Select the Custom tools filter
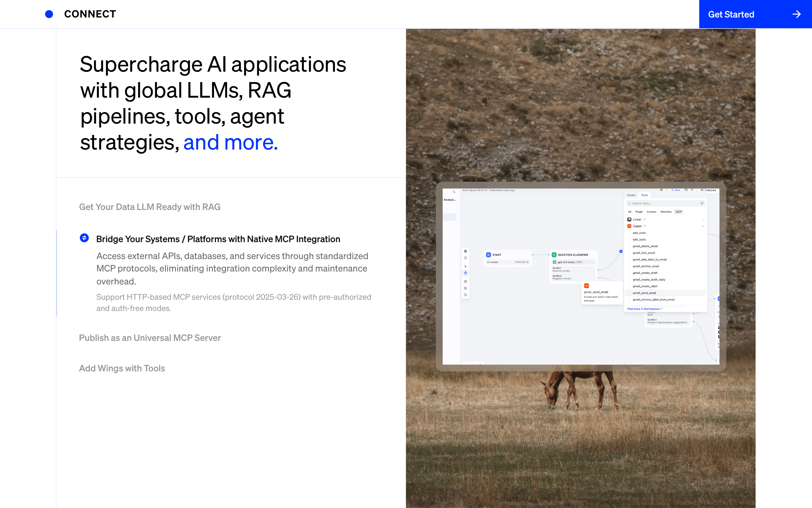Viewport: 812px width, 508px height. pos(651,212)
